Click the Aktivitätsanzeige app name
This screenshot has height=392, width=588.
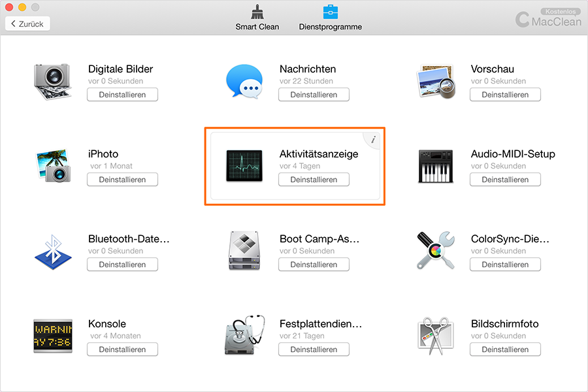319,154
